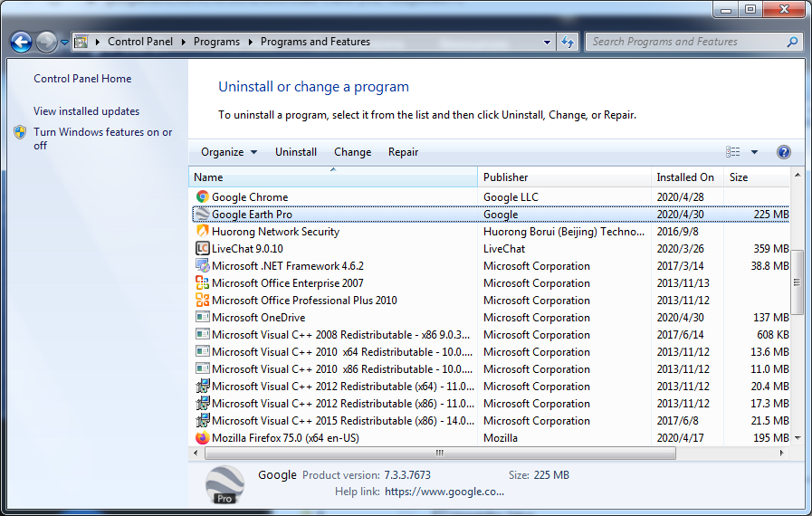The image size is (812, 516).
Task: Click the Change toolbar button
Action: click(x=353, y=152)
